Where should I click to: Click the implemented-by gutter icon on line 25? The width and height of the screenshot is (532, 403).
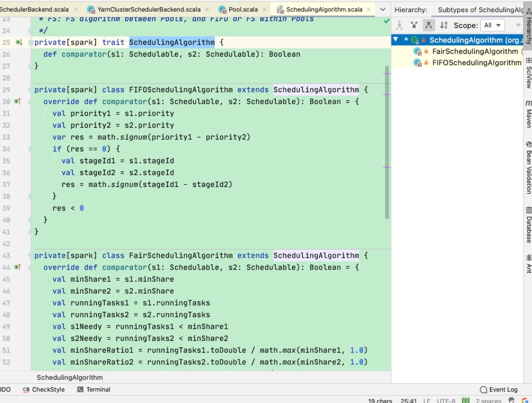click(19, 42)
